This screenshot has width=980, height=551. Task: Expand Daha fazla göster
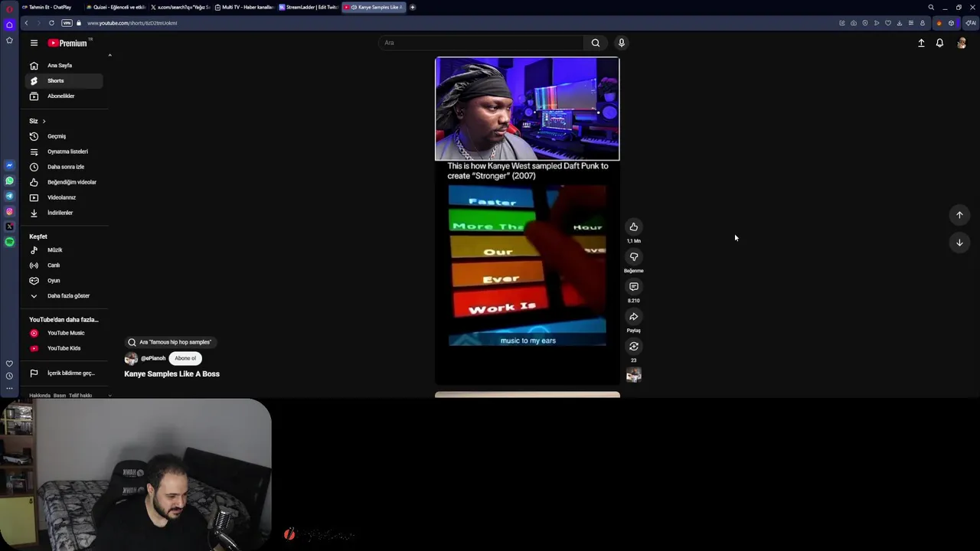click(64, 295)
